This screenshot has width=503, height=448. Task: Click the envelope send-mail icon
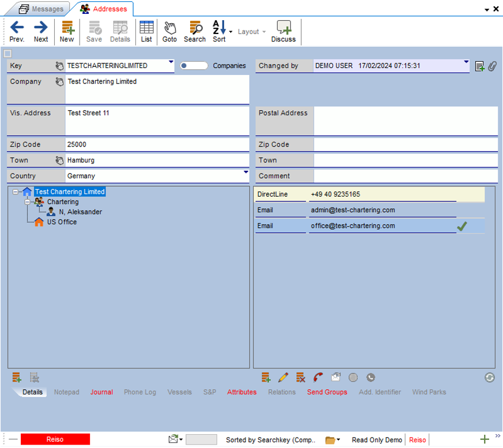click(336, 377)
